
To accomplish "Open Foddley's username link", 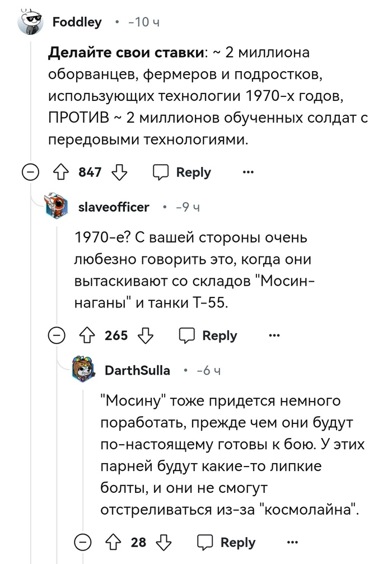I will tap(77, 22).
